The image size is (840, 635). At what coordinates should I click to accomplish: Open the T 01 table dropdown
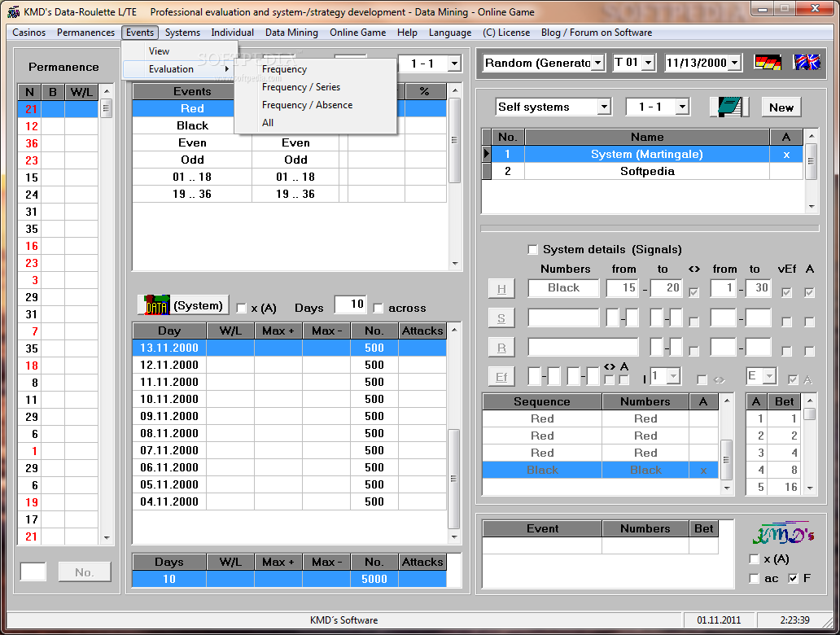pyautogui.click(x=648, y=63)
